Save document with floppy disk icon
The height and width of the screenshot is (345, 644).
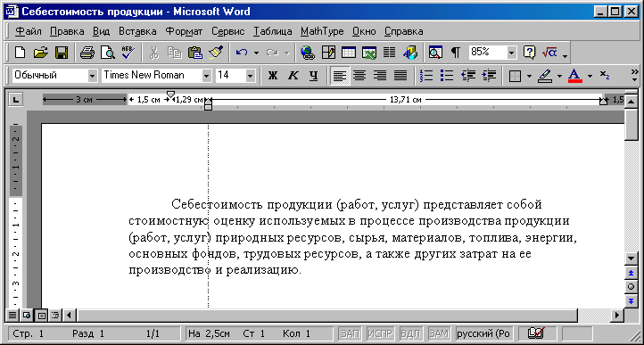pos(62,53)
